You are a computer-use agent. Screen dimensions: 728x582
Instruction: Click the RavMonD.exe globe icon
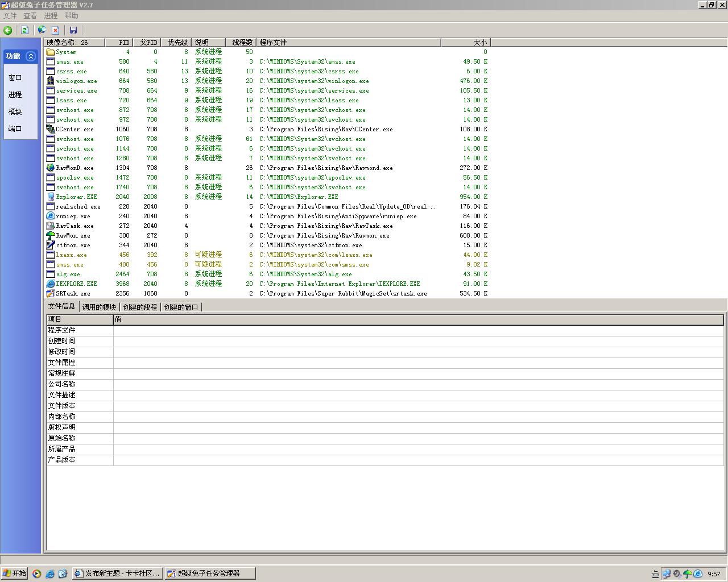point(51,168)
